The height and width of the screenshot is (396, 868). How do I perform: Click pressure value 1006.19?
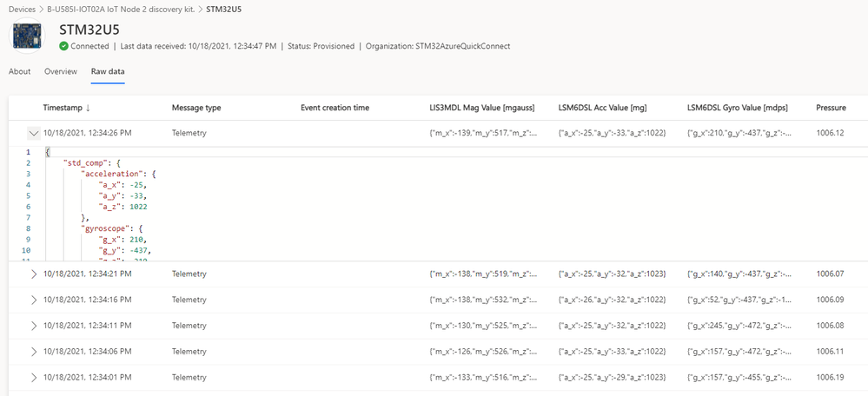coord(831,378)
